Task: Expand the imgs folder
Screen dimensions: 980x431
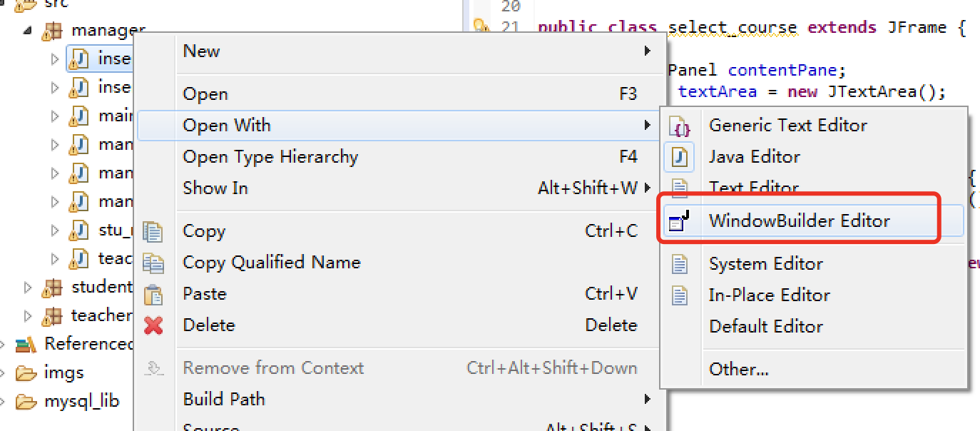Action: (x=2, y=373)
